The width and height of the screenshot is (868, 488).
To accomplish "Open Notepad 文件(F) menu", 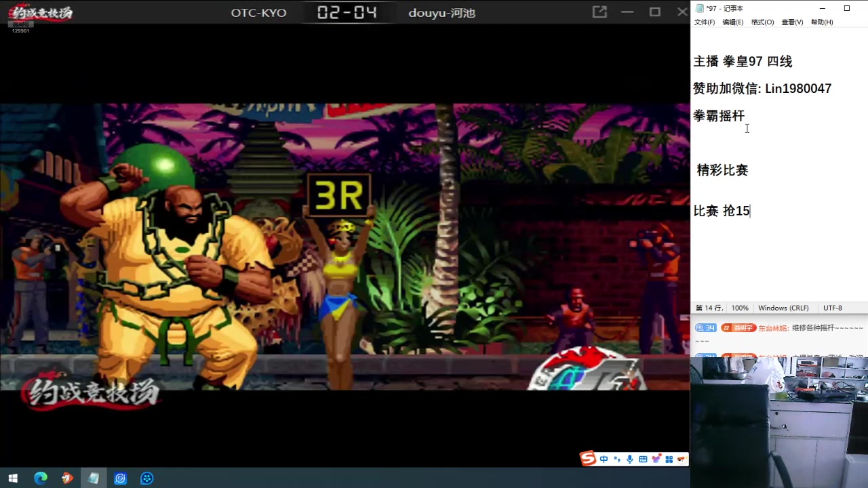I will 704,22.
